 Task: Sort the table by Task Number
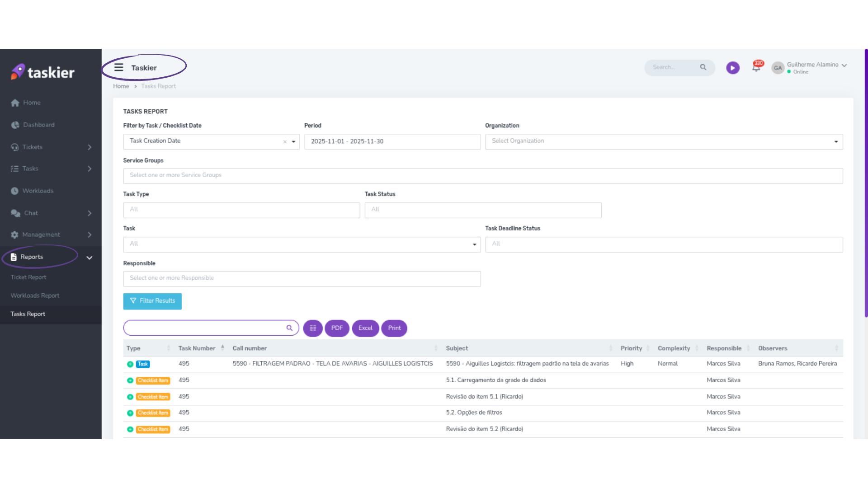[197, 348]
